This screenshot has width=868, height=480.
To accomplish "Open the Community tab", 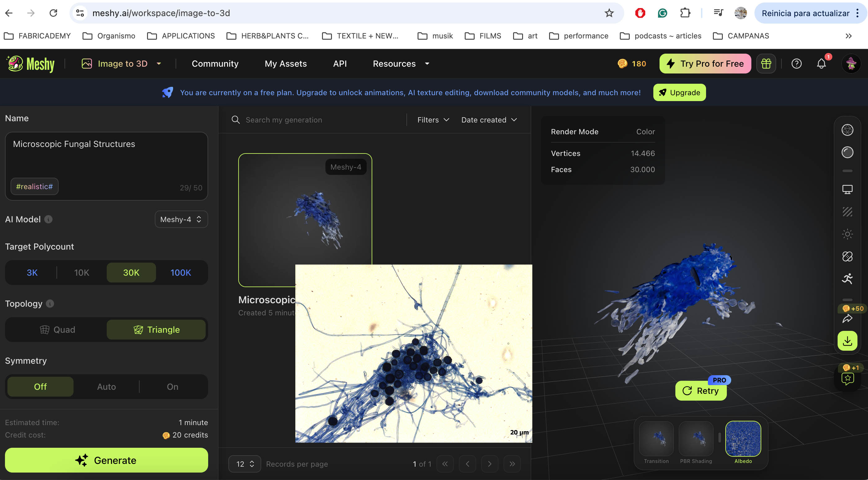I will [x=215, y=63].
